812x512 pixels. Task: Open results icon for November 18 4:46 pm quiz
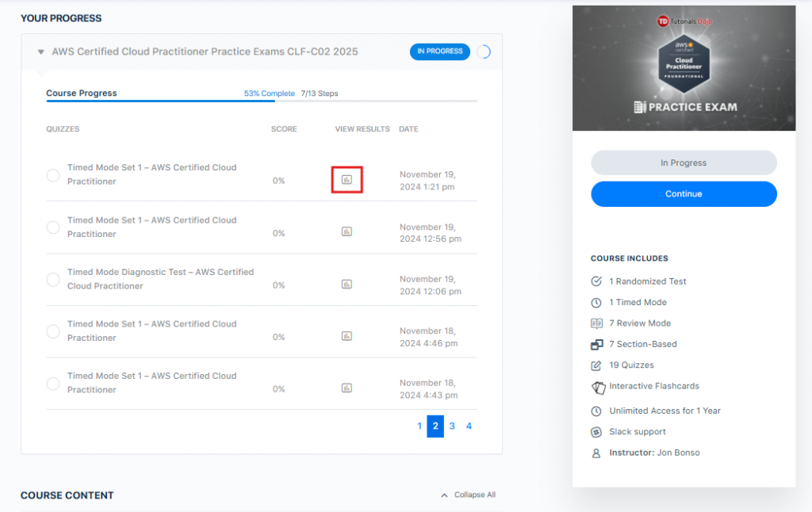coord(347,336)
